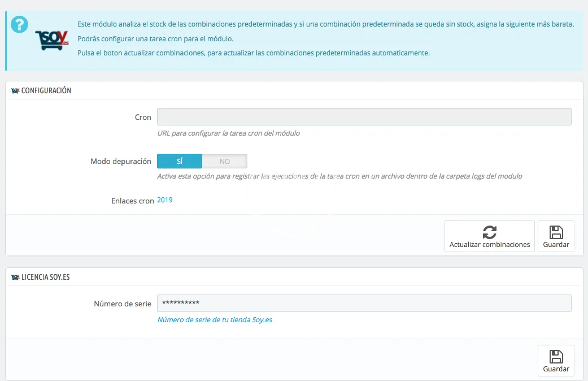The image size is (588, 381).
Task: Click the small logo beside Configuración heading
Action: click(15, 90)
